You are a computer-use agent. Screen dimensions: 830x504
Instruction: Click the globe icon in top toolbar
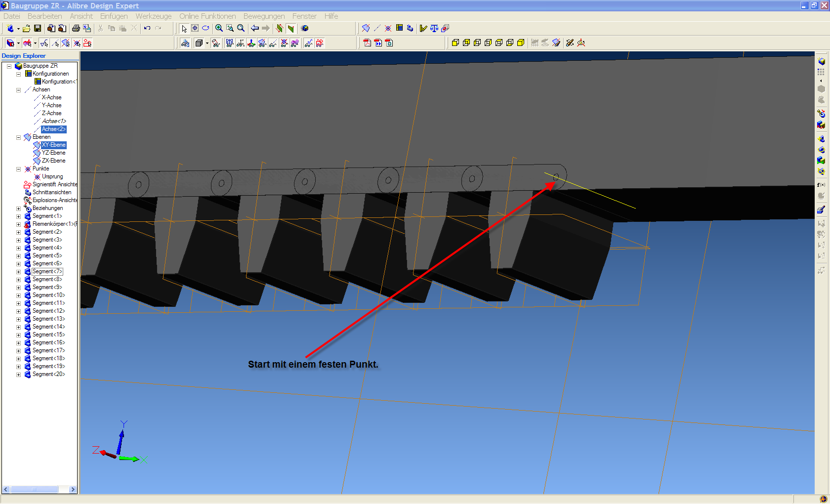[305, 28]
